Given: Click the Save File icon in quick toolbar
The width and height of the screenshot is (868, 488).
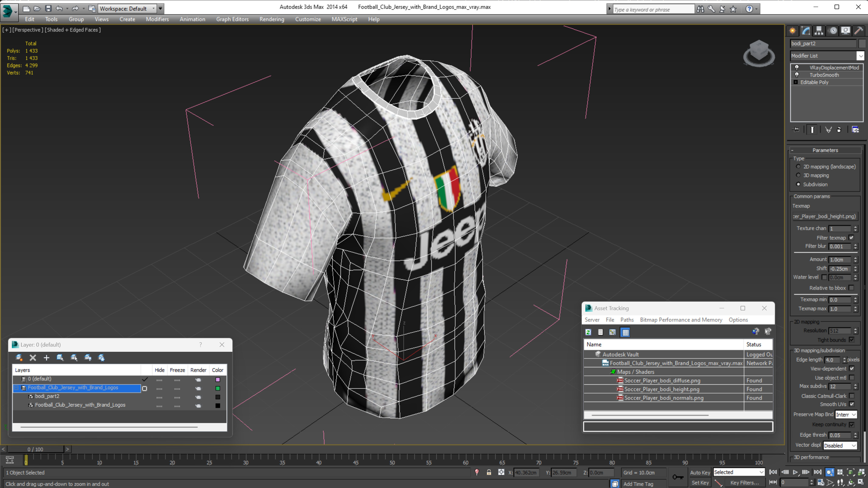Looking at the screenshot, I should click(x=48, y=9).
